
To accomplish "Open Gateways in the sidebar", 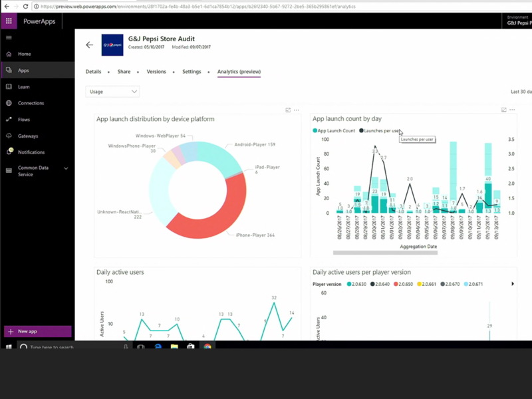I will coord(28,136).
